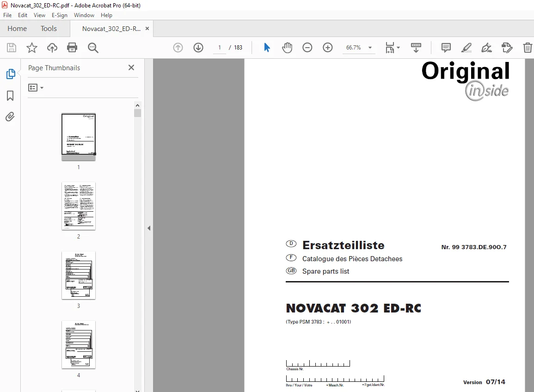Open the Find text magnifier
534x392 pixels.
(x=93, y=48)
